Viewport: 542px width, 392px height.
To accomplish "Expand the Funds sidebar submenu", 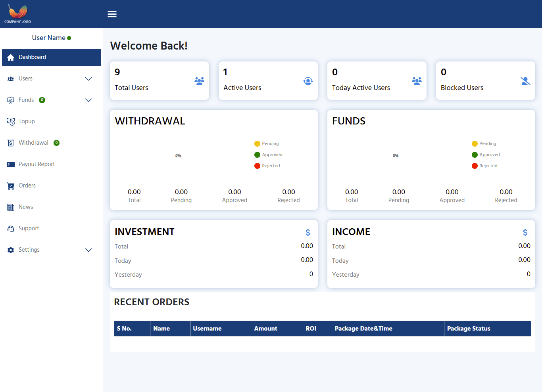I will [88, 100].
